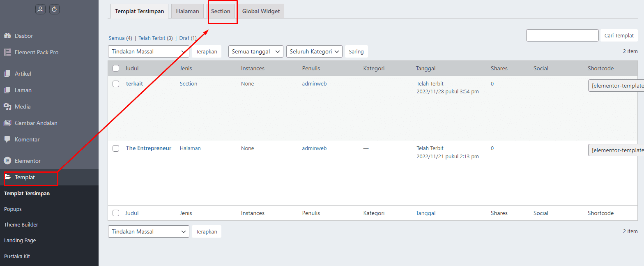Switch to the Global Widget tab
644x266 pixels.
pos(261,11)
